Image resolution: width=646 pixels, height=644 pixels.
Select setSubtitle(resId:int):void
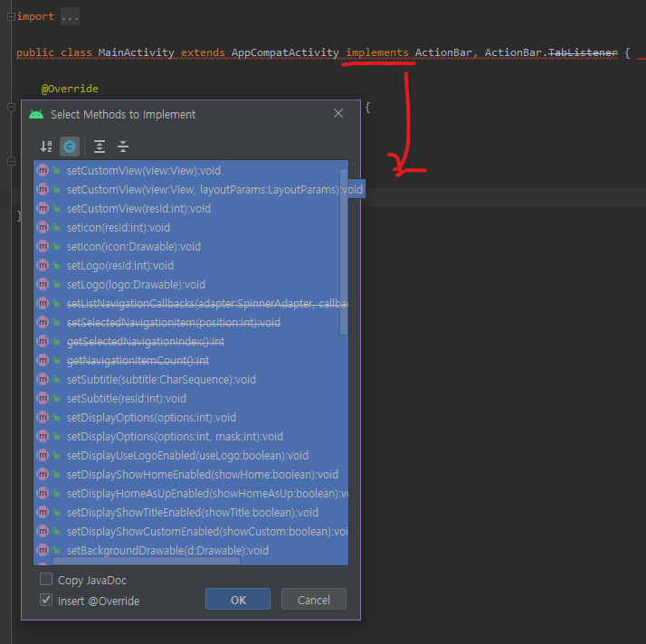pyautogui.click(x=191, y=398)
